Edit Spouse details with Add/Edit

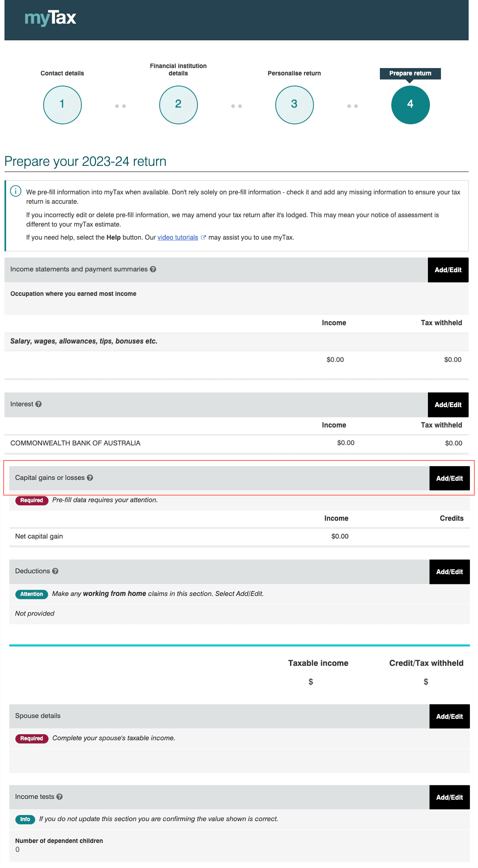point(449,716)
